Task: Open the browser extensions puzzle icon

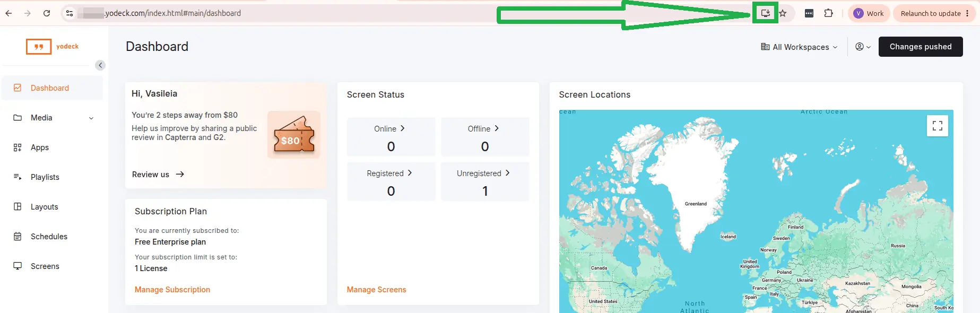Action: point(828,13)
